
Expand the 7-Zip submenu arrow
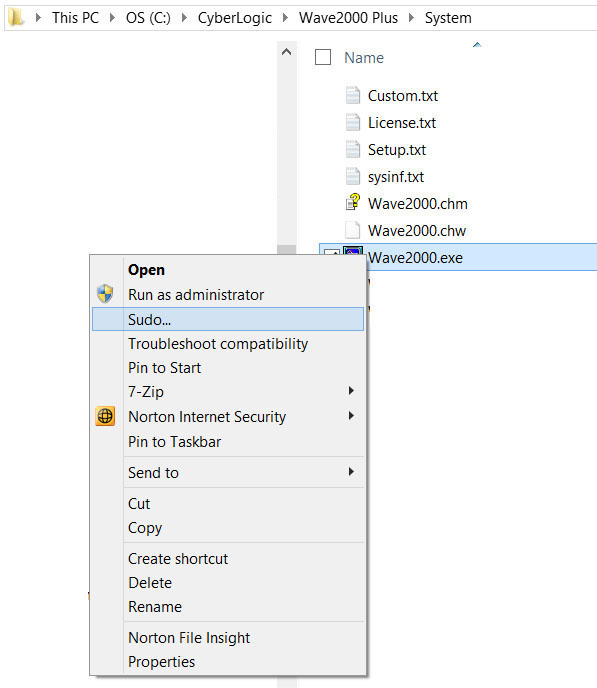click(351, 391)
